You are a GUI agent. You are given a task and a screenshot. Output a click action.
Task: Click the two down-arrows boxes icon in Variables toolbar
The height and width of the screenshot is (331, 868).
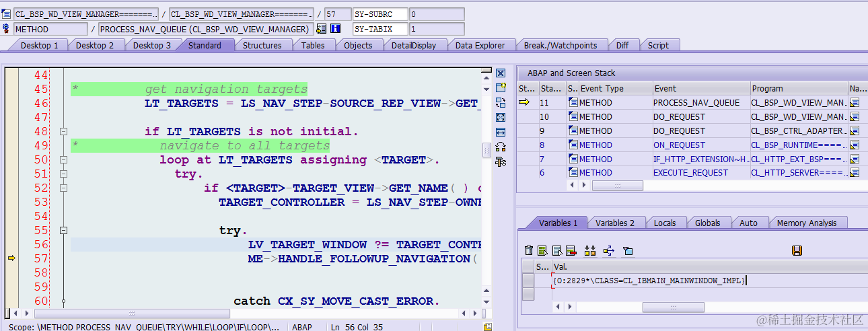590,250
